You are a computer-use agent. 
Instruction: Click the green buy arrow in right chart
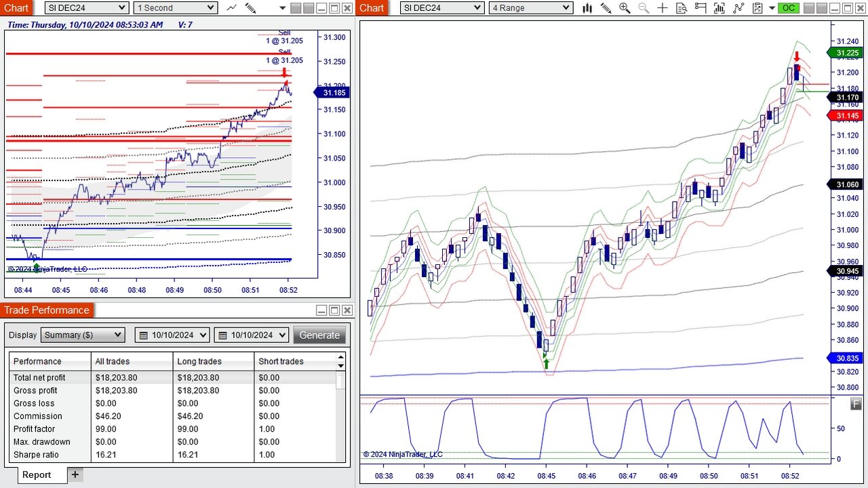[546, 363]
